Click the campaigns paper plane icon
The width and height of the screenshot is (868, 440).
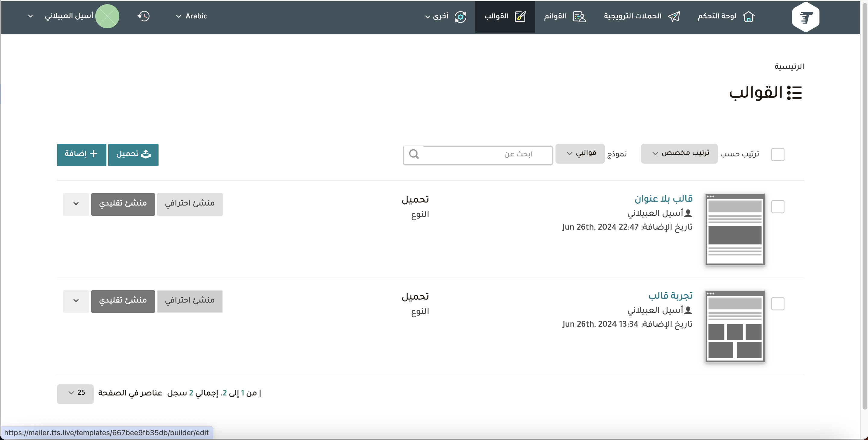click(674, 17)
